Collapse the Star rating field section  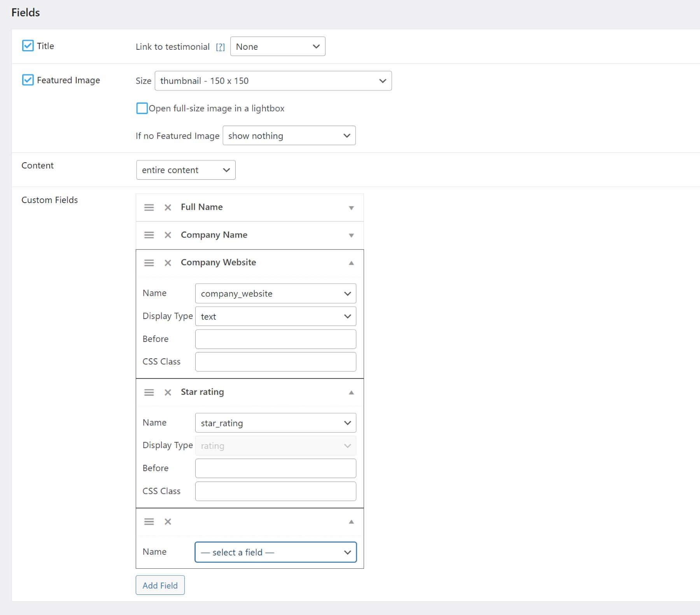pyautogui.click(x=351, y=392)
